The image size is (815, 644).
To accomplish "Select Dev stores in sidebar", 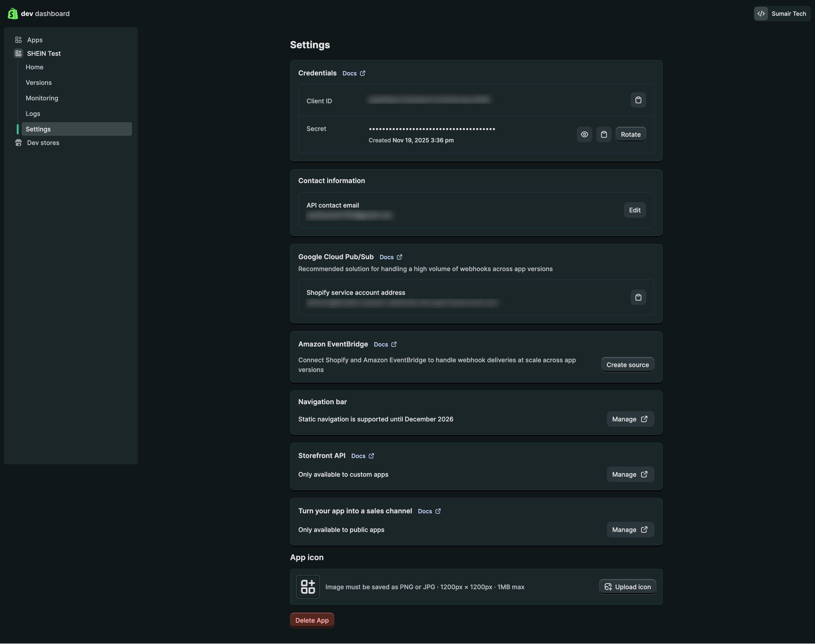I will click(43, 143).
